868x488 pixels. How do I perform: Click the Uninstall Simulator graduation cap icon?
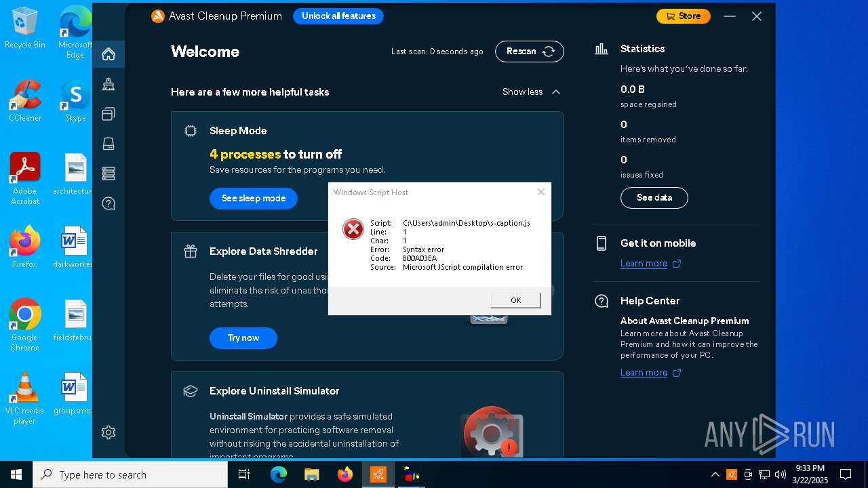[x=191, y=391]
